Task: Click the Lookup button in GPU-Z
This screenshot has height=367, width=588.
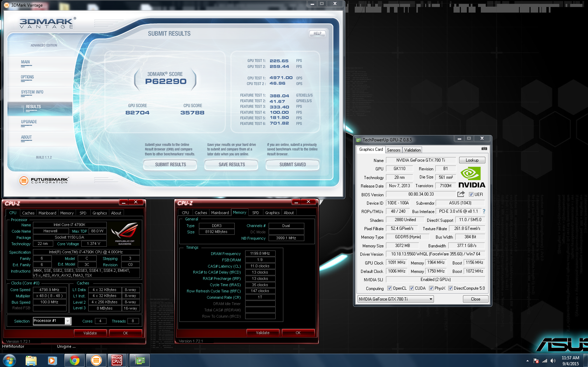Action: (x=472, y=160)
